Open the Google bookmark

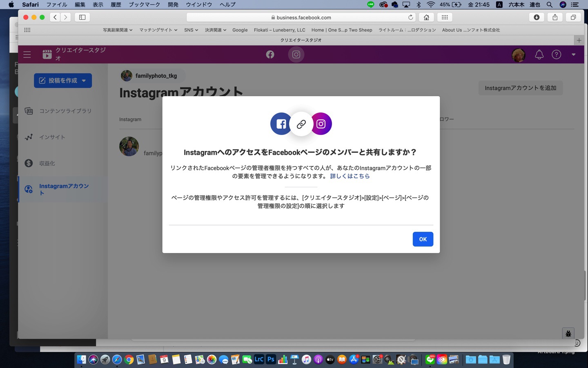click(240, 30)
